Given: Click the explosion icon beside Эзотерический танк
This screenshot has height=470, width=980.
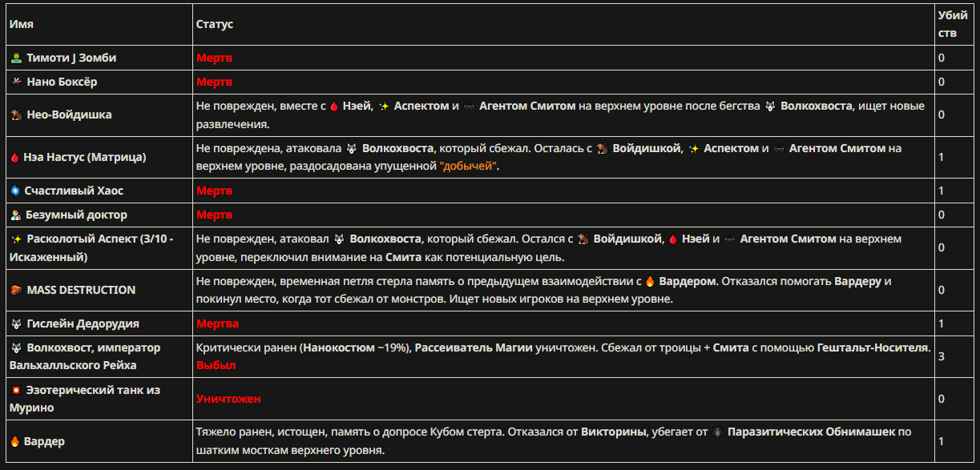Looking at the screenshot, I should click(16, 390).
